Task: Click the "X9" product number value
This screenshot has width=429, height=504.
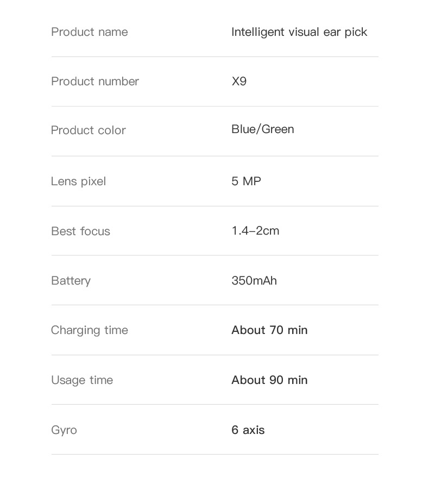Action: coord(239,81)
